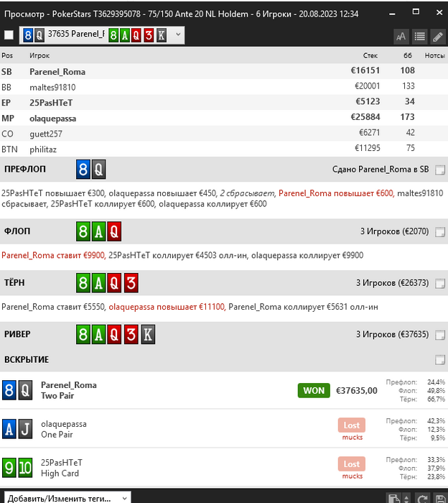The image size is (448, 503).
Task: Click the red Q card in ФЛОП row
Action: [x=114, y=231]
